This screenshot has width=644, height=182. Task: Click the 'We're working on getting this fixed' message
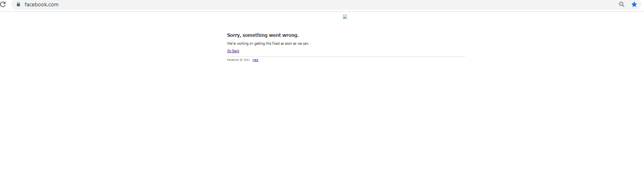point(268,44)
